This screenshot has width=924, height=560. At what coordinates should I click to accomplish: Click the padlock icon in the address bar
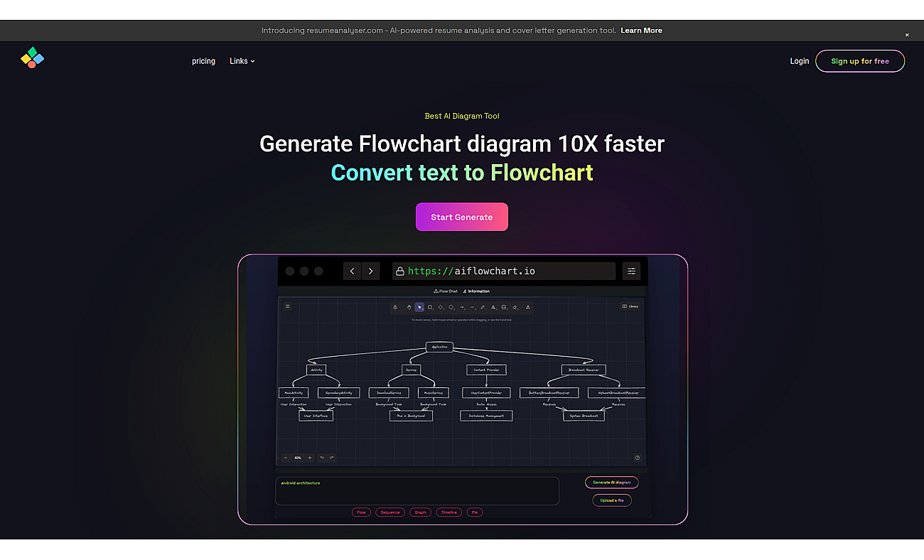click(400, 271)
